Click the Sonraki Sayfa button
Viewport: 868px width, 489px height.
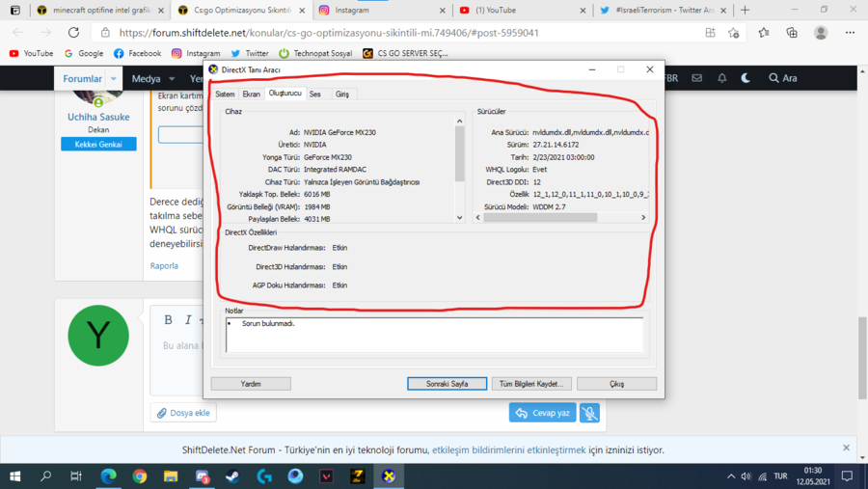pyautogui.click(x=447, y=384)
